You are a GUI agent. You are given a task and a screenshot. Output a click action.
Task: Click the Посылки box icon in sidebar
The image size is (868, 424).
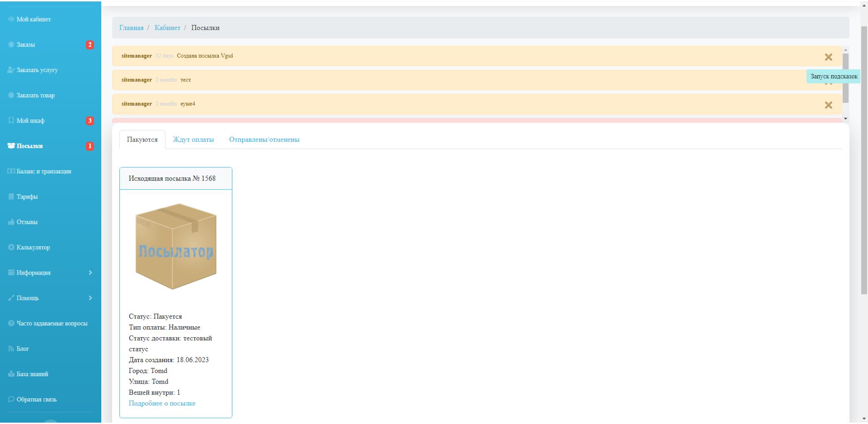(x=11, y=146)
